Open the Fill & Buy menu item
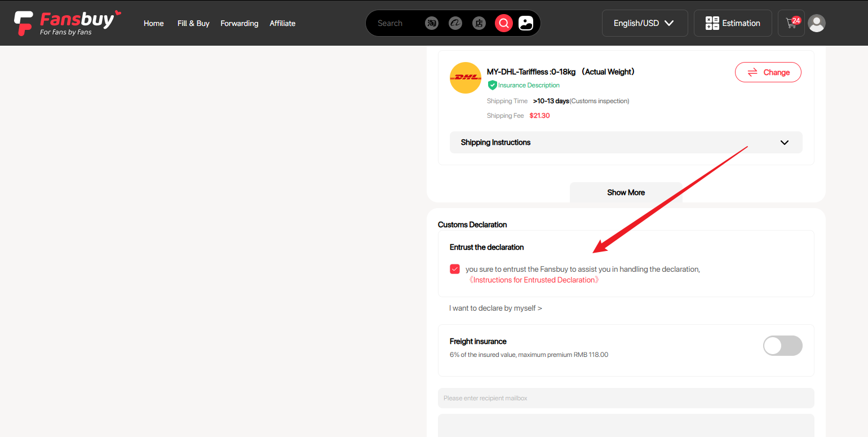 tap(193, 23)
